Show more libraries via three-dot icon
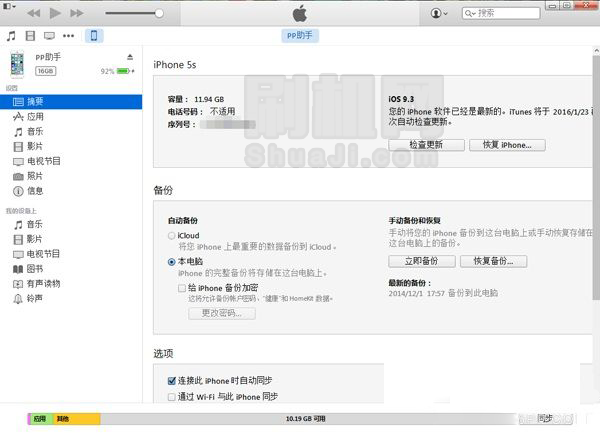 [68, 36]
